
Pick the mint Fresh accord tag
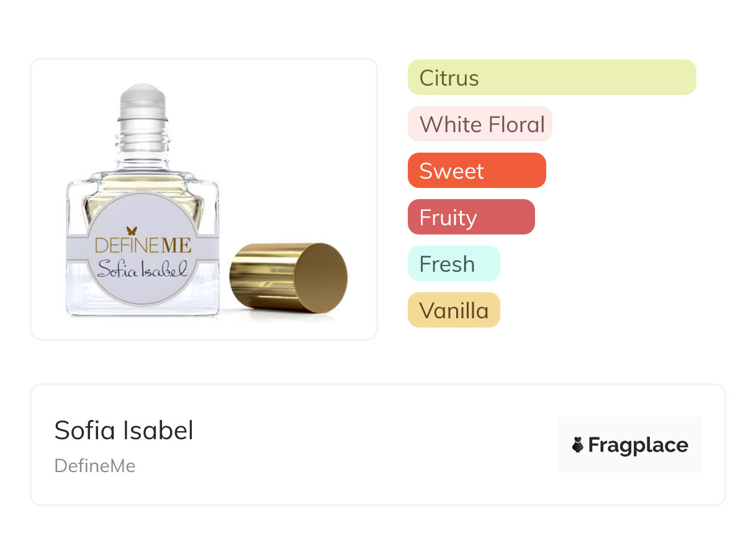(453, 264)
